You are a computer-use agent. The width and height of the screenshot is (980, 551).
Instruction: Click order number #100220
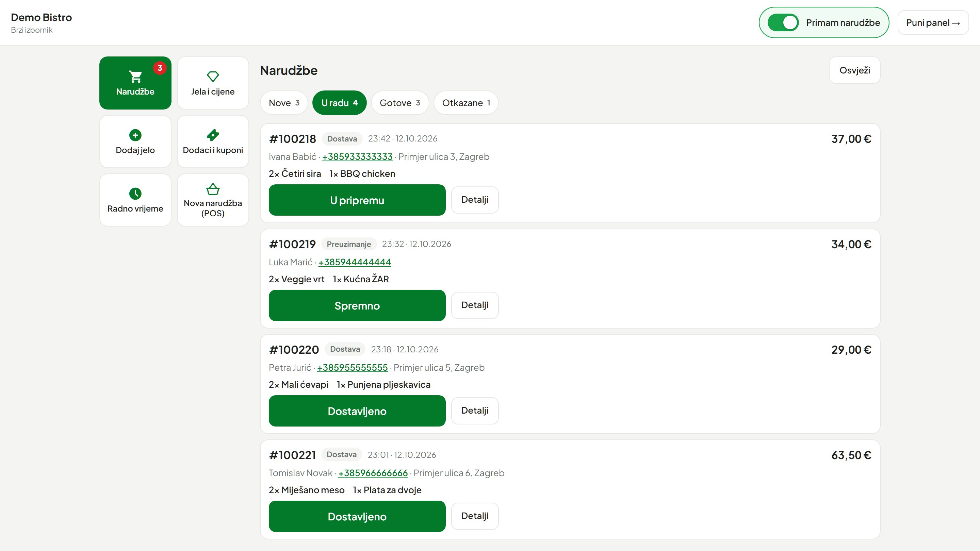294,349
